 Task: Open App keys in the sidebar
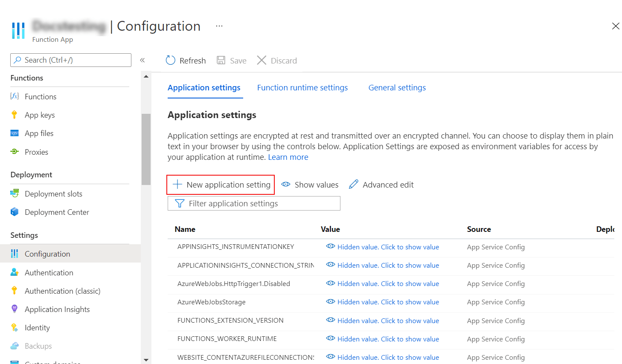[40, 115]
